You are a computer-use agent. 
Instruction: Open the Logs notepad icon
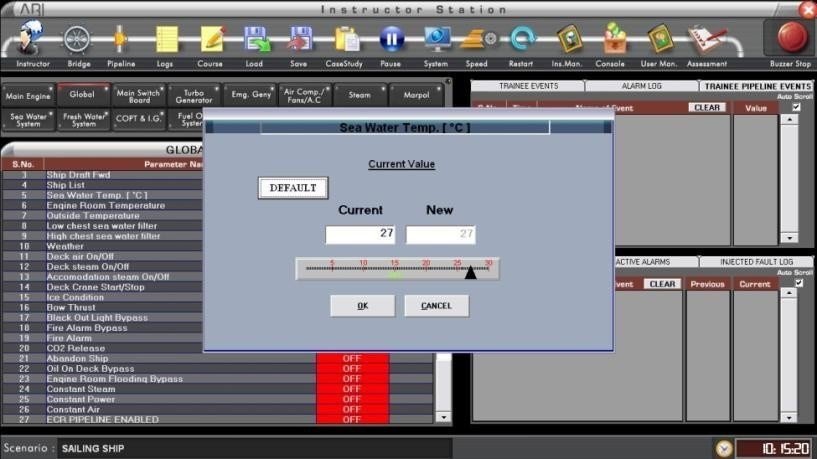pos(165,40)
